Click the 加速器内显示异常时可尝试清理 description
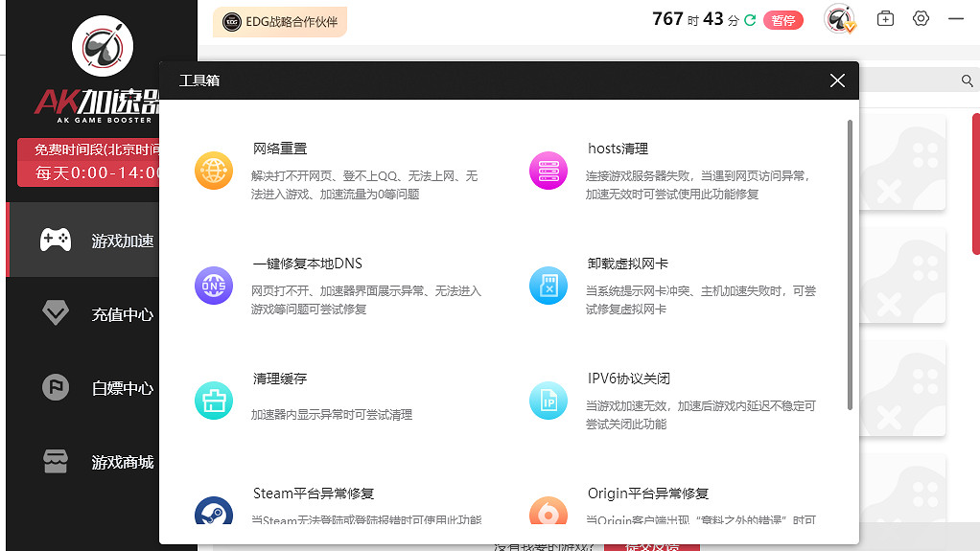 [332, 415]
